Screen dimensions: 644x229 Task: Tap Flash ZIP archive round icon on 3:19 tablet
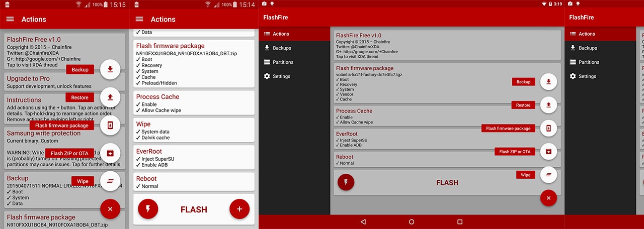click(548, 151)
